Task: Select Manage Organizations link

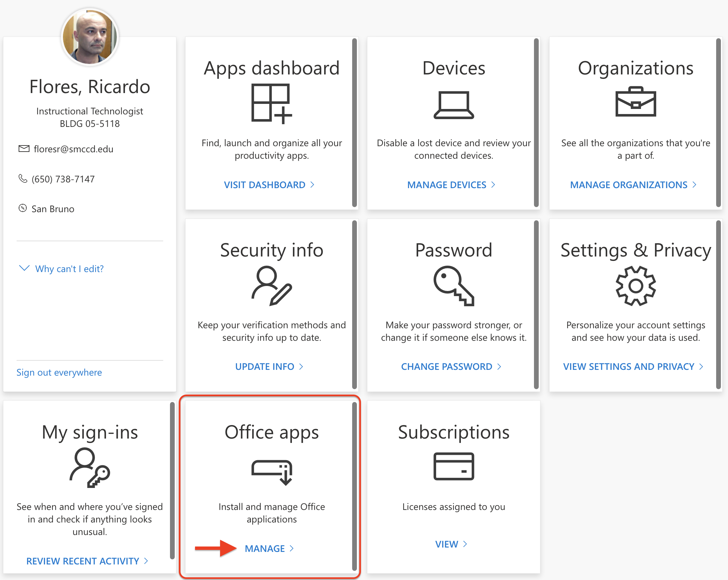Action: pyautogui.click(x=633, y=185)
